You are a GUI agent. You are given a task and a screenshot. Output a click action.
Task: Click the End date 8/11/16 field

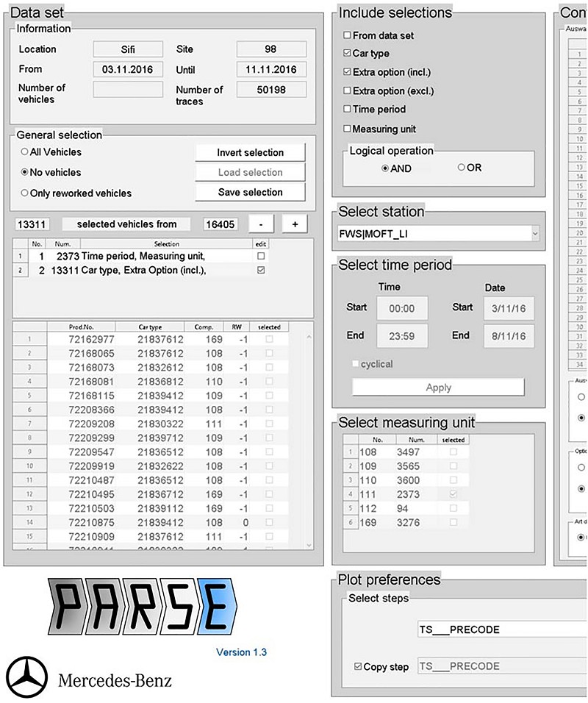[509, 336]
